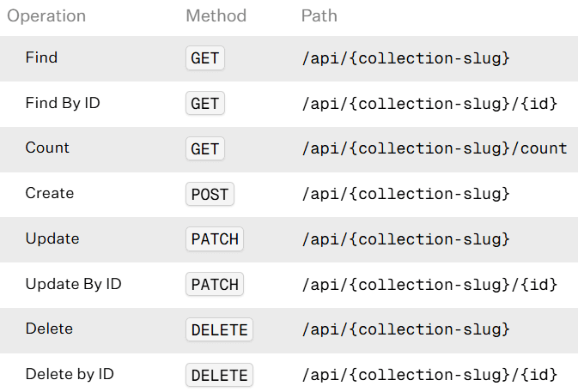Click the Create row's collection-slug path
This screenshot has width=578, height=392.
[406, 195]
